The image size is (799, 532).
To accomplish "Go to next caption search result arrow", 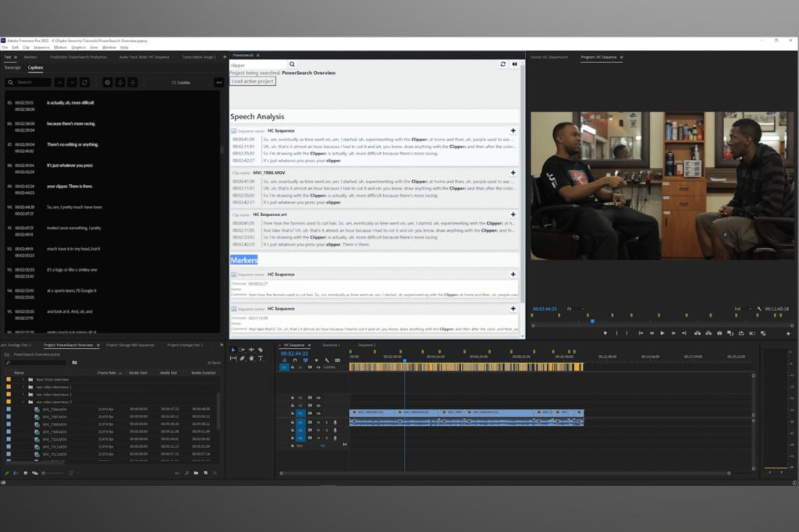I will click(x=72, y=82).
